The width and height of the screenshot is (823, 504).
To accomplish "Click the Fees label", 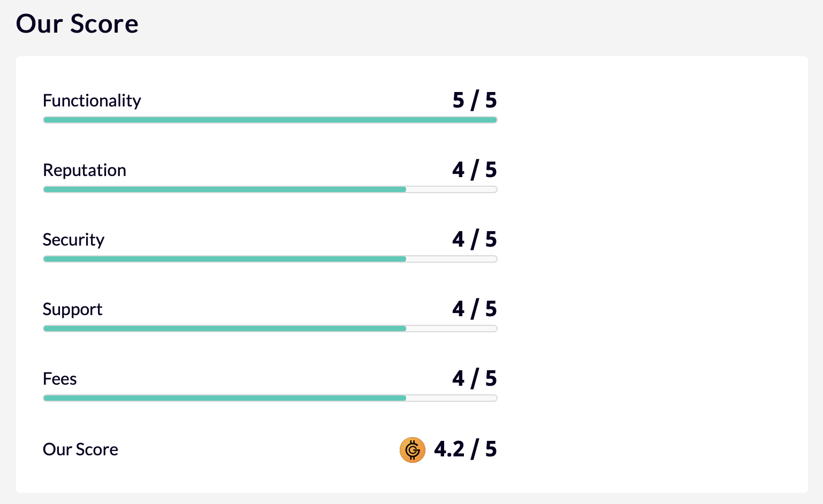I will coord(59,379).
